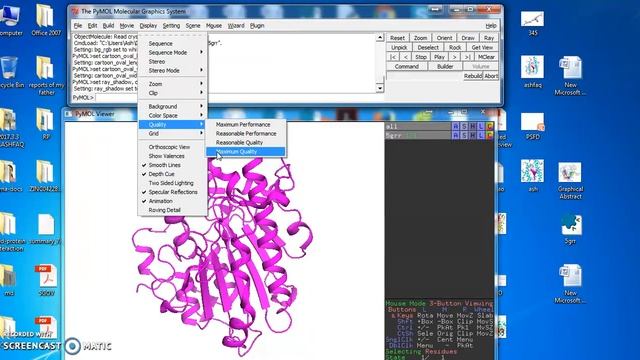
Task: Open the ash image icon on desktop
Action: 533,176
